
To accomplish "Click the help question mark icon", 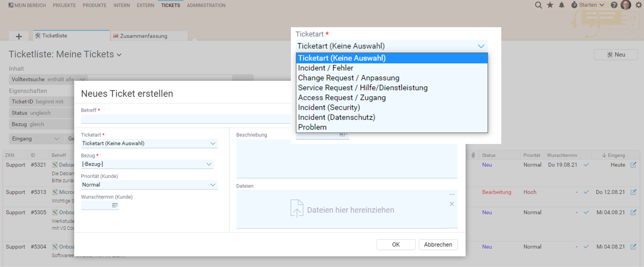I will click(x=614, y=5).
